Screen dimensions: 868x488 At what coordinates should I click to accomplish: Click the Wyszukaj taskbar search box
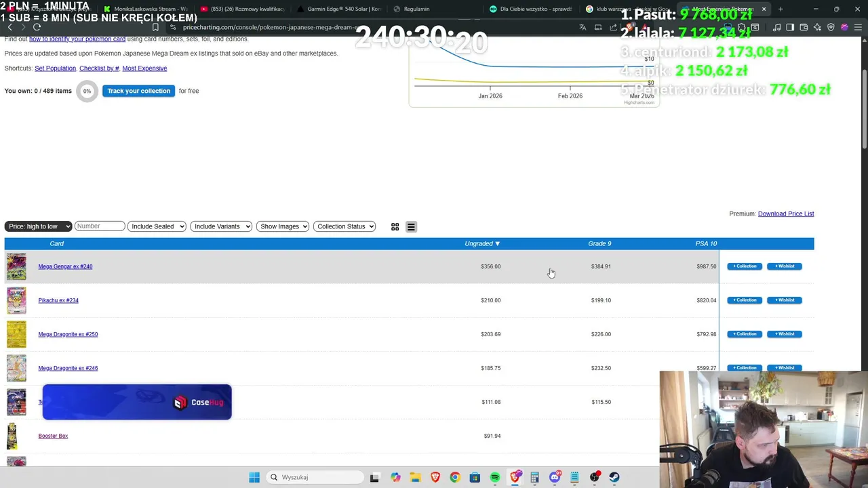315,477
